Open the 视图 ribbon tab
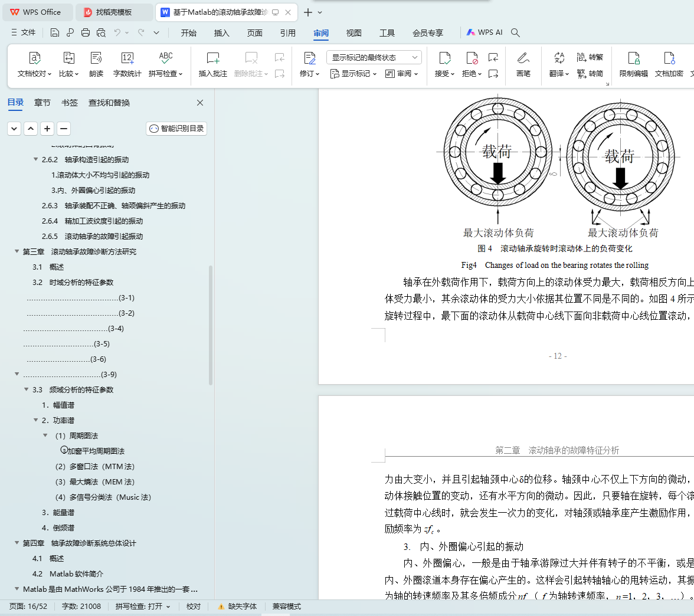Screen dimensions: 694x616 point(354,33)
